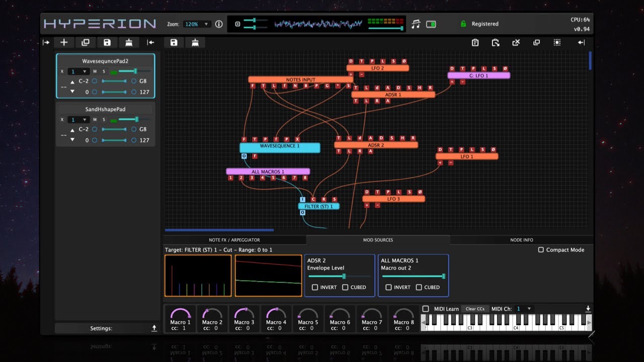This screenshot has height=362, width=644.
Task: Tick the MIDI Learn checkbox
Action: (x=426, y=309)
